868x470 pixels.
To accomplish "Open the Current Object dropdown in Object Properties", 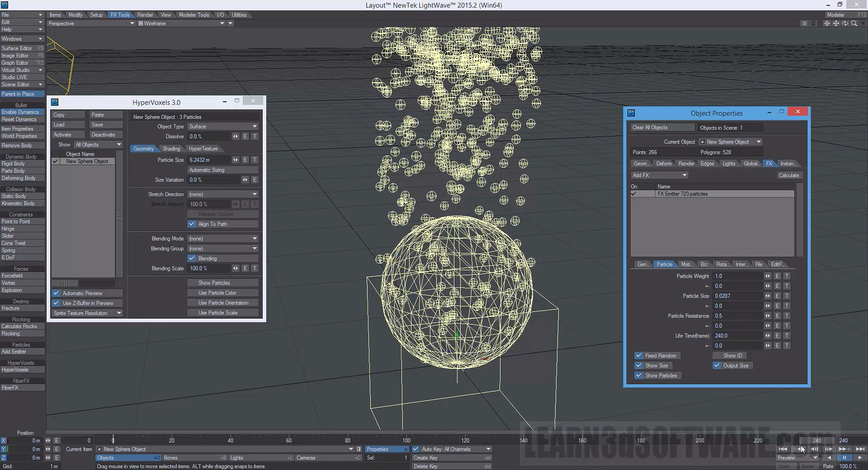I will coord(730,142).
